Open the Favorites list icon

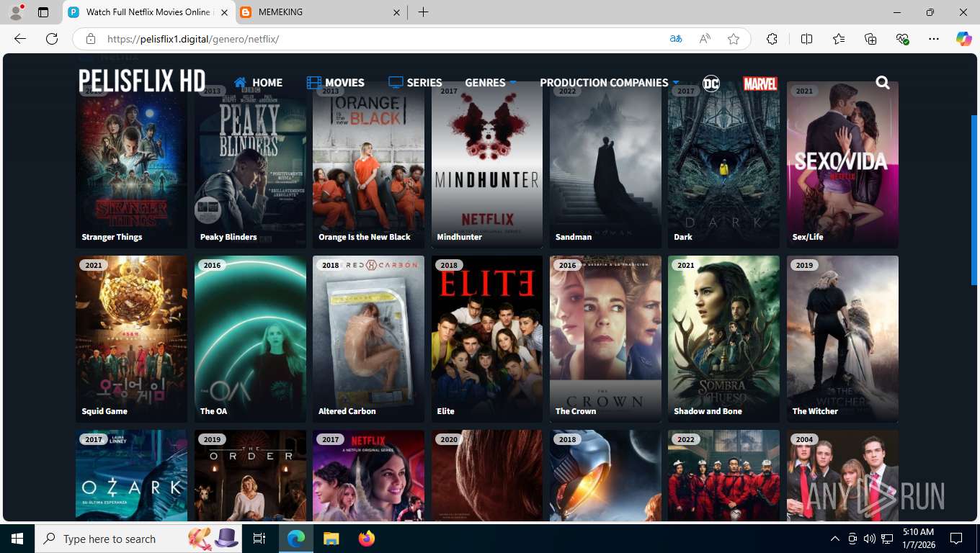[839, 39]
